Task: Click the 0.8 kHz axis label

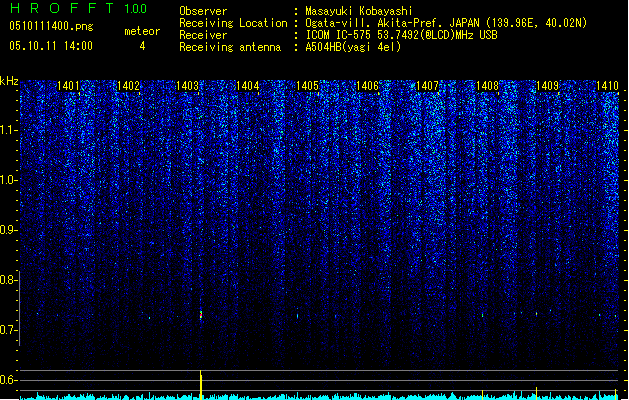Action: [7, 280]
